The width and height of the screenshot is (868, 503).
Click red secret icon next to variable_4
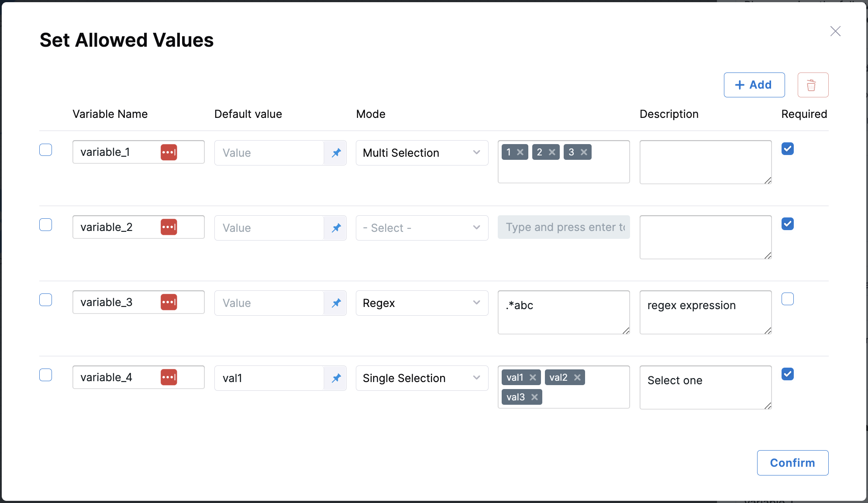point(169,377)
